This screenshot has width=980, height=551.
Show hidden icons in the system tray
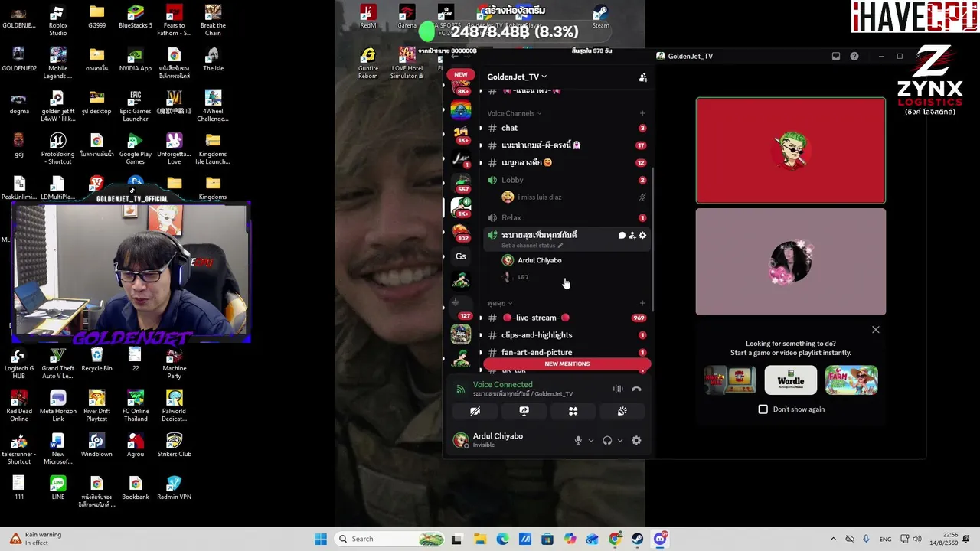coord(833,539)
